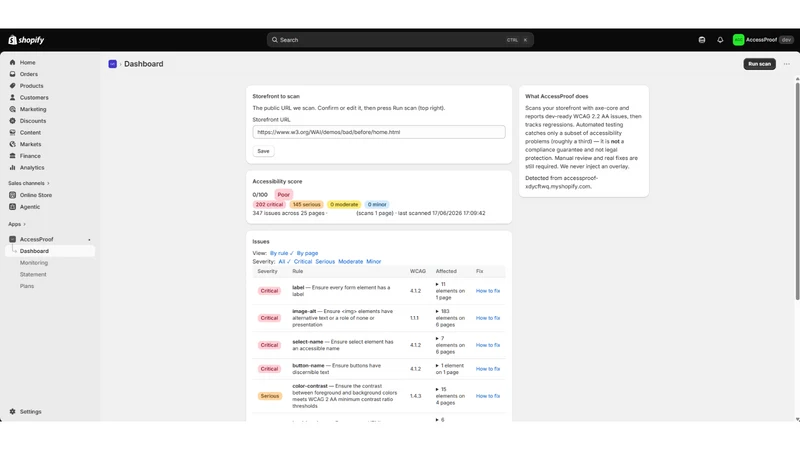800x450 pixels.
Task: Open the Statement page
Action: point(33,274)
